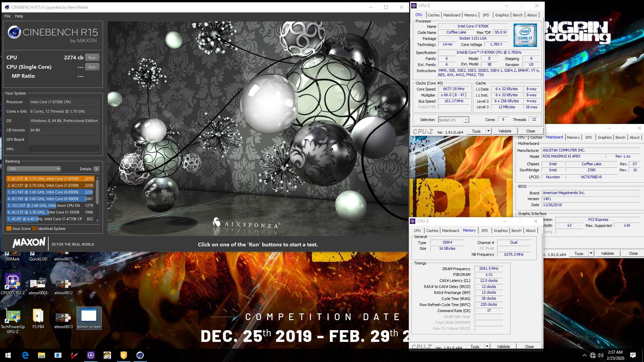The height and width of the screenshot is (362, 644).
Task: Select ranking entry 5 Xeon 1279
Action: coord(50,205)
